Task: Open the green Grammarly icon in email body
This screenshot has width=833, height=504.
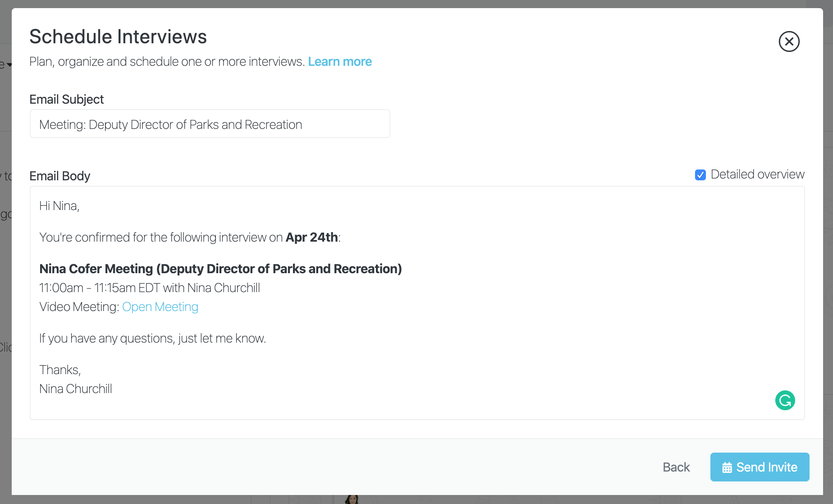Action: coord(785,400)
